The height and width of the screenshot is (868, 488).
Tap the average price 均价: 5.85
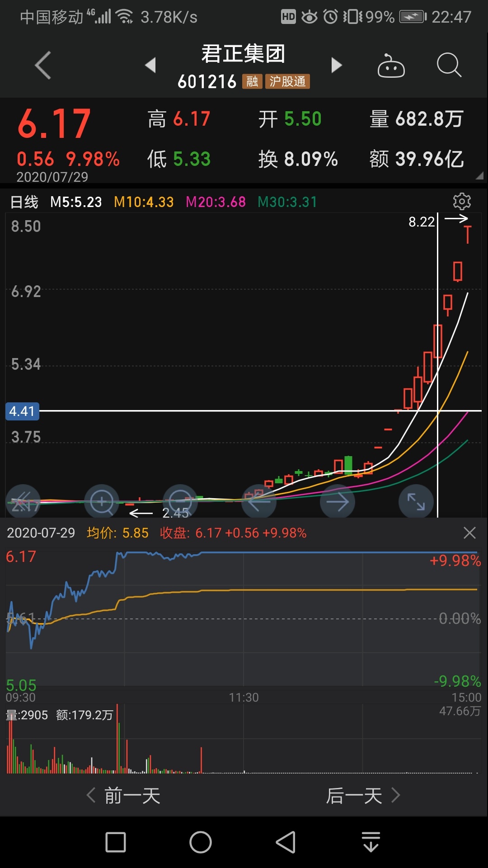click(117, 533)
